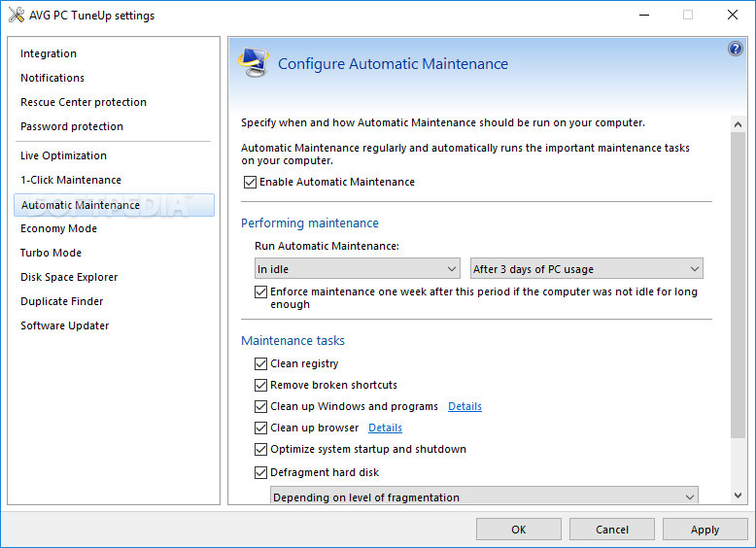This screenshot has width=756, height=548.
Task: Click the vertical scrollbar thumb
Action: click(738, 285)
